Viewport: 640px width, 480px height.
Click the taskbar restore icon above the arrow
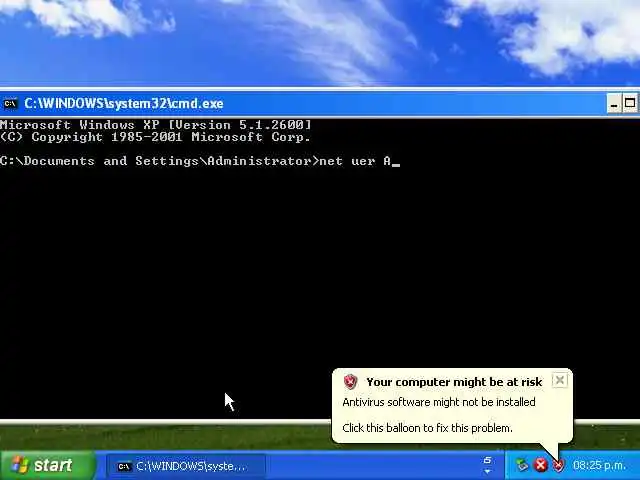tap(487, 460)
